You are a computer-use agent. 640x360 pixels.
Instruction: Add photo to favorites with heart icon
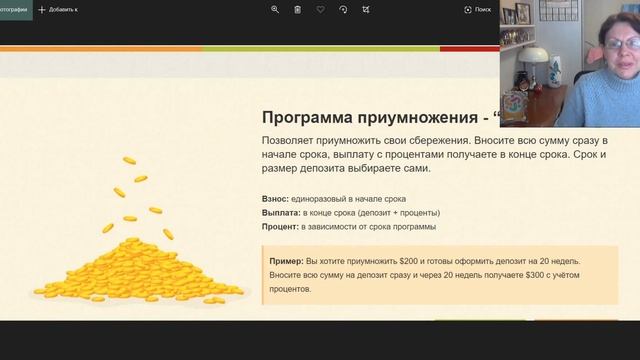320,9
